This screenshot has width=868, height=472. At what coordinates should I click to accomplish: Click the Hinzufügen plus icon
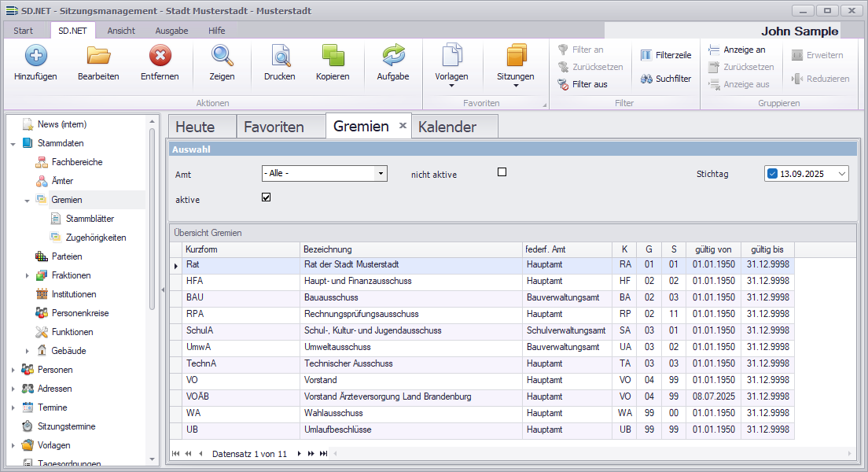tap(35, 56)
